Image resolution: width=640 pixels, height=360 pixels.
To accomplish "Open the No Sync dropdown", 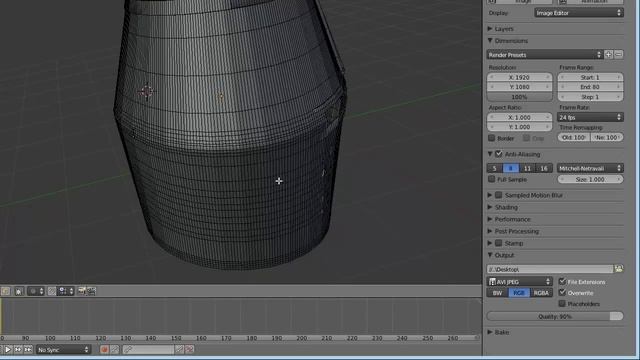I will tap(63, 350).
